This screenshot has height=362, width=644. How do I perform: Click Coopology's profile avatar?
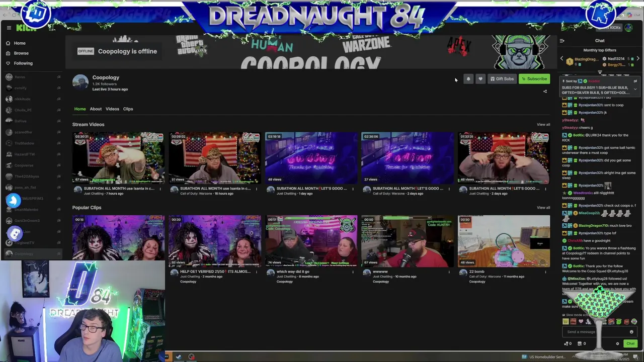[x=80, y=82]
